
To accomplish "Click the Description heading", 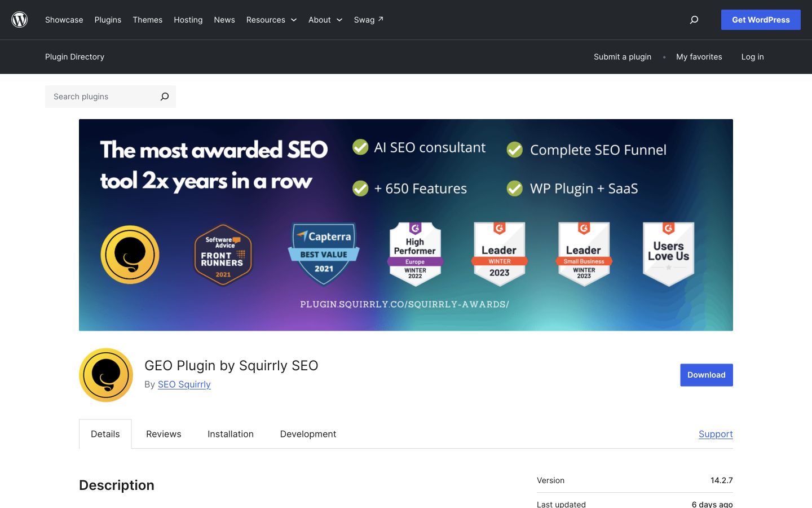I will [x=117, y=485].
